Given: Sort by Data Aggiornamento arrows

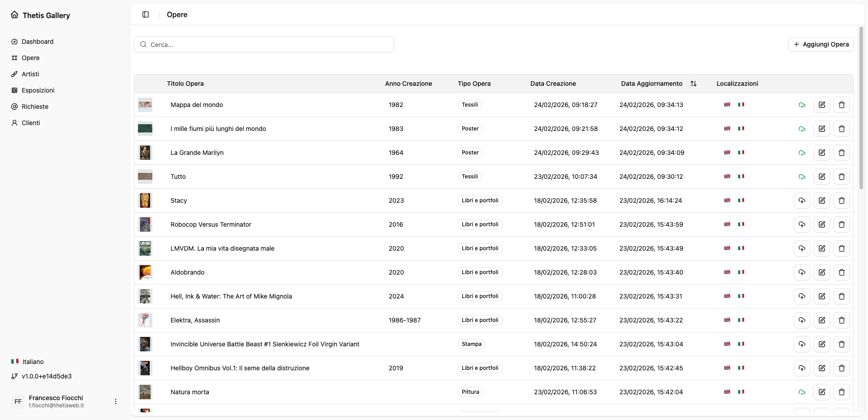Looking at the screenshot, I should tap(693, 84).
